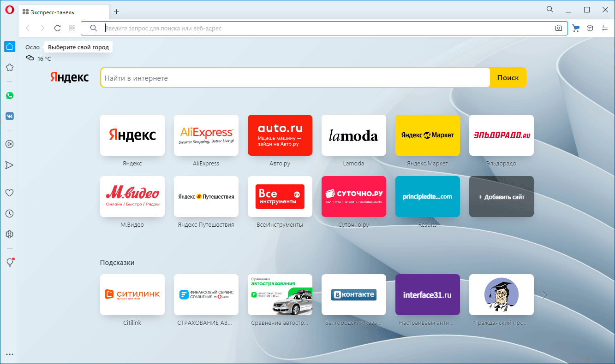The height and width of the screenshot is (364, 615).
Task: Open shopping cart icon in toolbar
Action: point(576,28)
